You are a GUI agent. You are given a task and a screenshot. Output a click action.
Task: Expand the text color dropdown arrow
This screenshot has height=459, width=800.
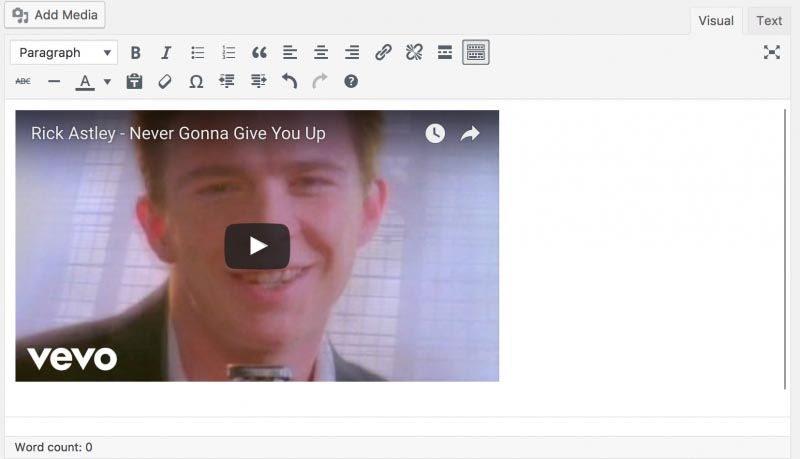pos(107,82)
